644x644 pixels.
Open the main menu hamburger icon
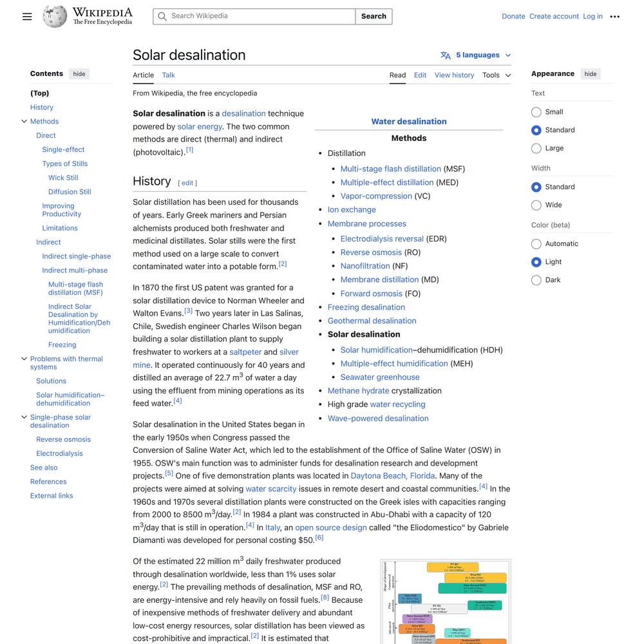(x=27, y=17)
